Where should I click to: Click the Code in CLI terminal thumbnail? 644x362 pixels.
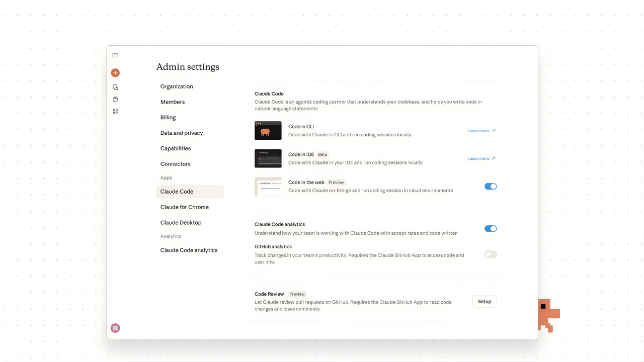268,130
